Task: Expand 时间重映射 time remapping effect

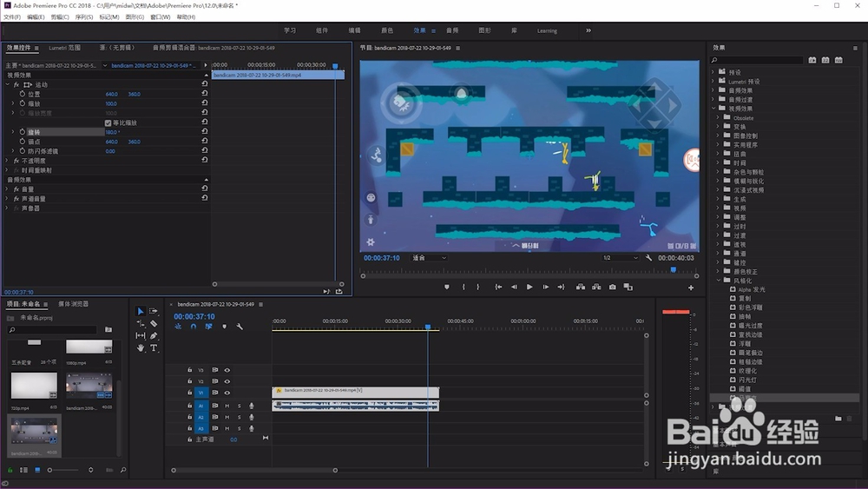Action: 7,170
